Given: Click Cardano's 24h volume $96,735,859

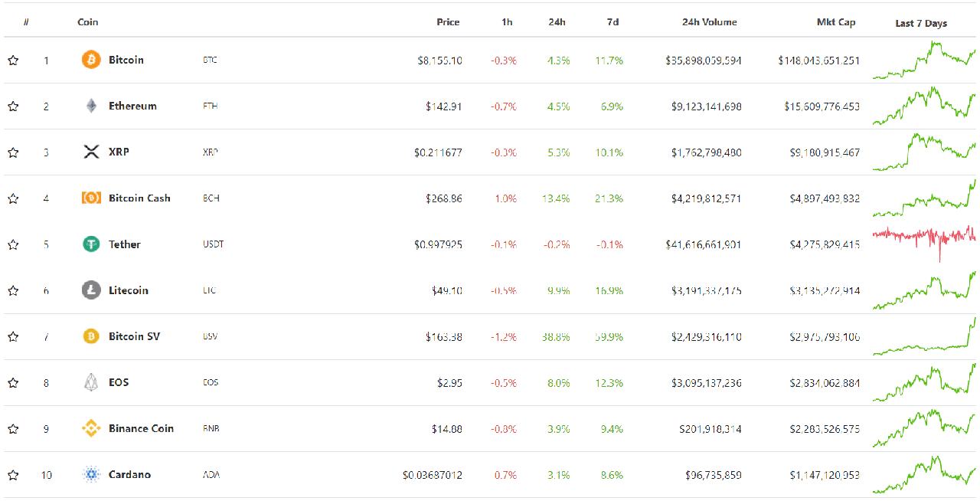Looking at the screenshot, I should 713,475.
